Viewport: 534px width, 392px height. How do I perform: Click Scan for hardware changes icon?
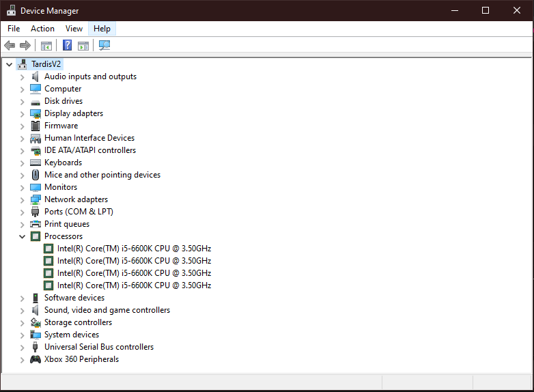104,45
